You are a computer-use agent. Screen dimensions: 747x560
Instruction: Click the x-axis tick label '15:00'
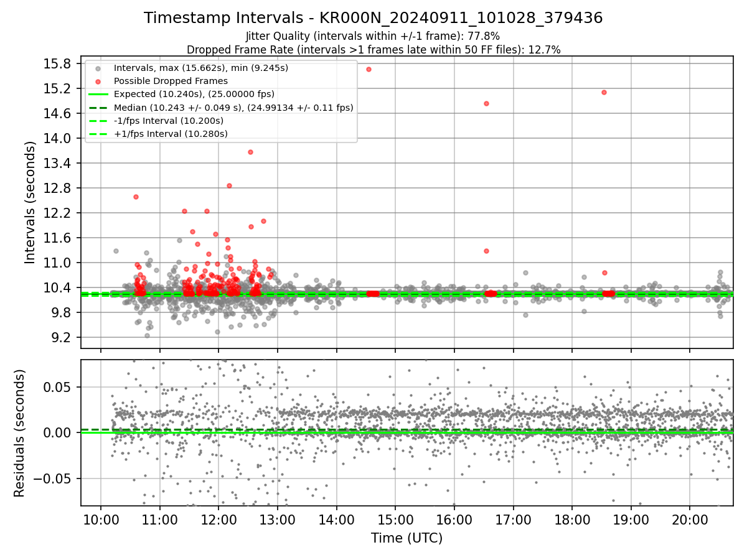click(395, 520)
